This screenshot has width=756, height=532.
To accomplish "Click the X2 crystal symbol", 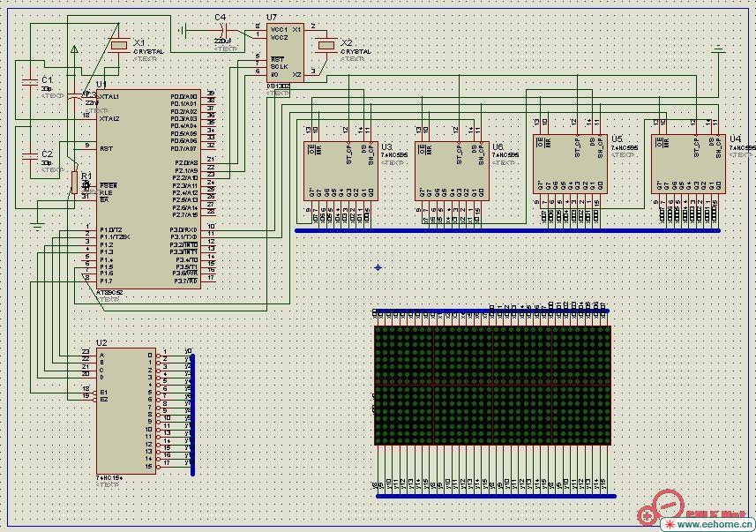I will pos(326,45).
